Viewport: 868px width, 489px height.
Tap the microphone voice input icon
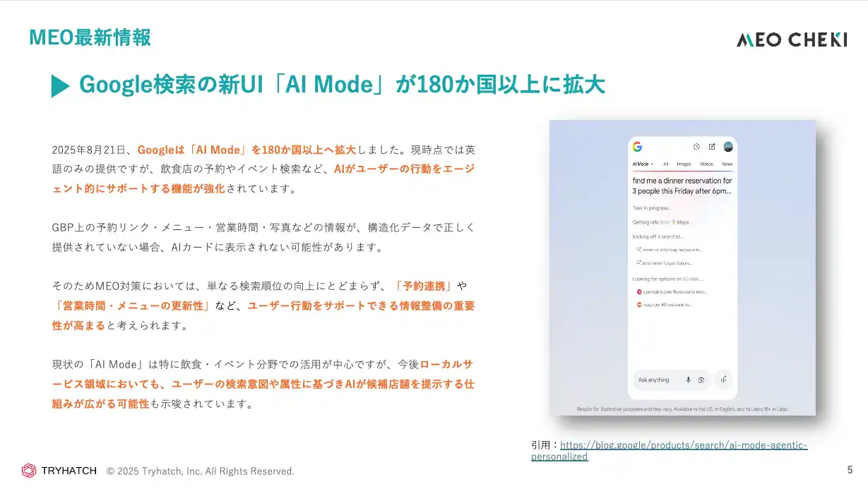[x=688, y=380]
